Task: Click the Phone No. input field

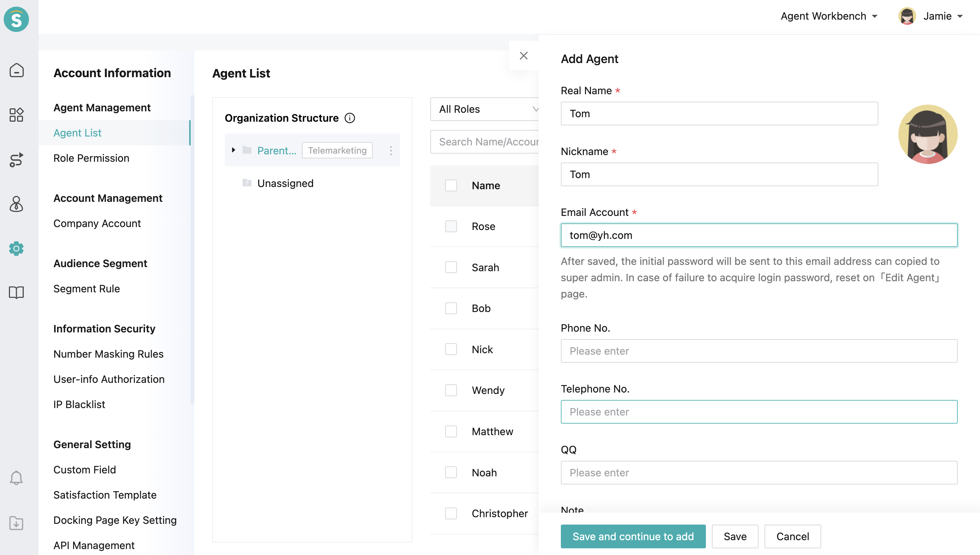Action: (x=759, y=351)
